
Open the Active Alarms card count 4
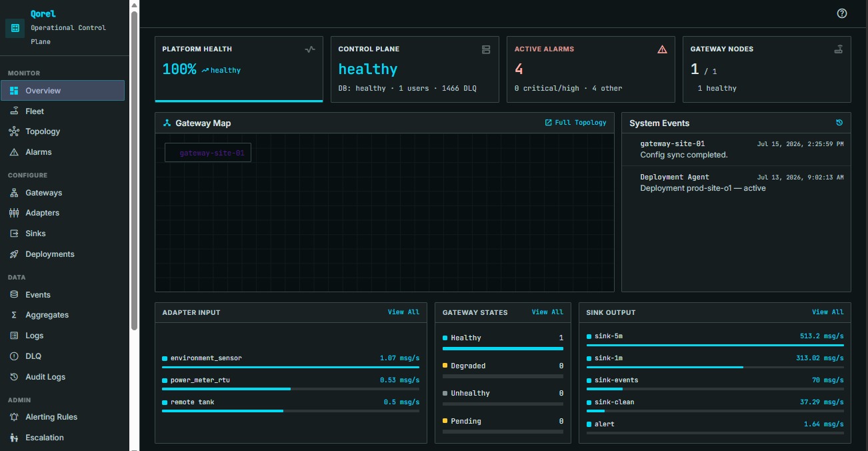[519, 69]
